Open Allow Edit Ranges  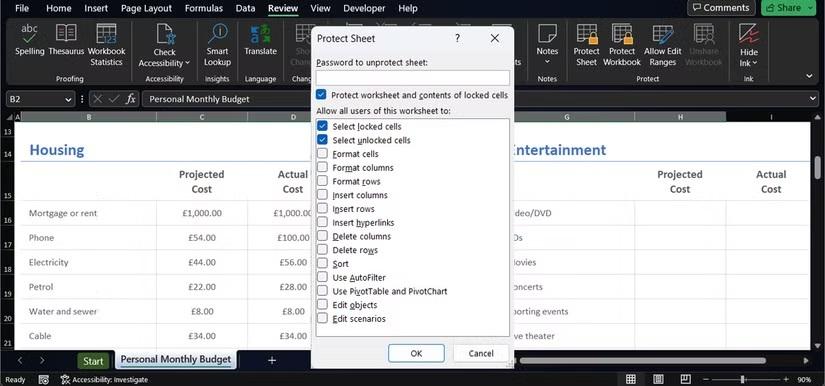pyautogui.click(x=662, y=45)
